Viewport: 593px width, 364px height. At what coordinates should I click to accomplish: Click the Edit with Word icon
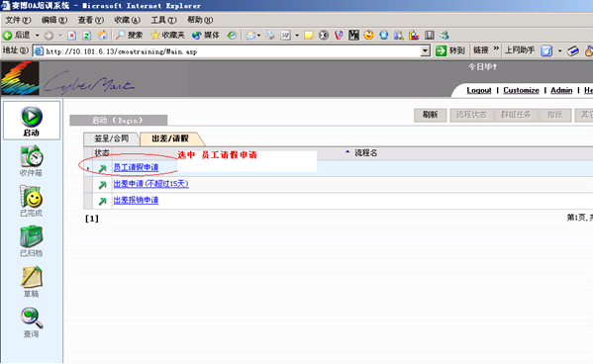tap(285, 36)
